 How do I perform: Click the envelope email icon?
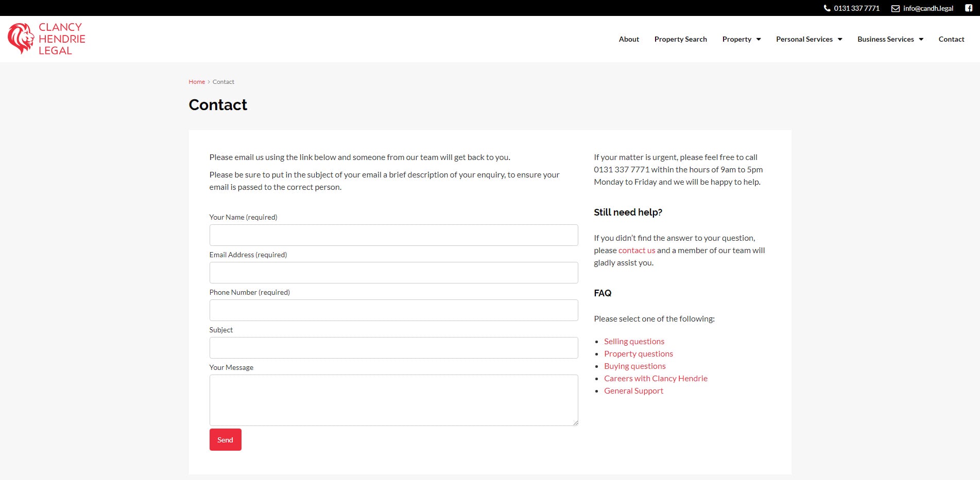(x=896, y=8)
